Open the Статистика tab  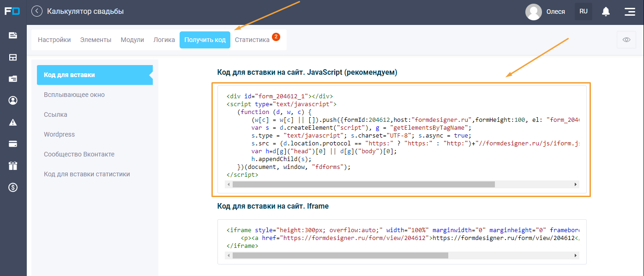pos(252,40)
